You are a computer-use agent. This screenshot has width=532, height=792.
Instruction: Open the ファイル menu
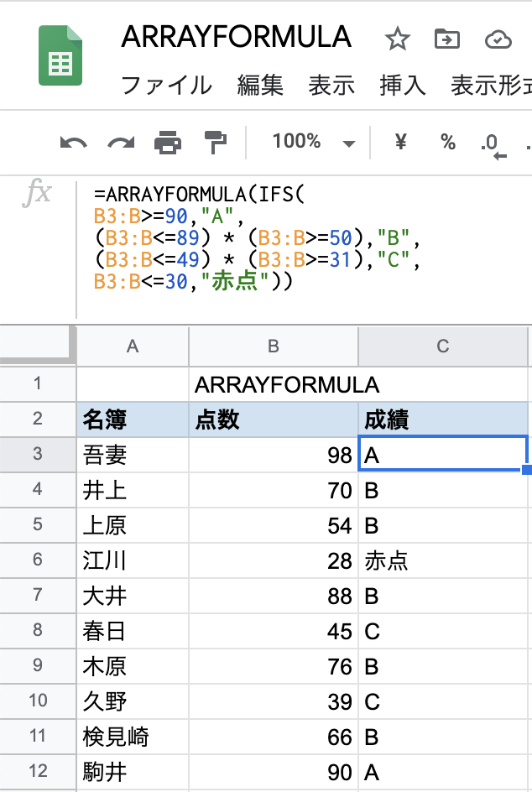[166, 85]
